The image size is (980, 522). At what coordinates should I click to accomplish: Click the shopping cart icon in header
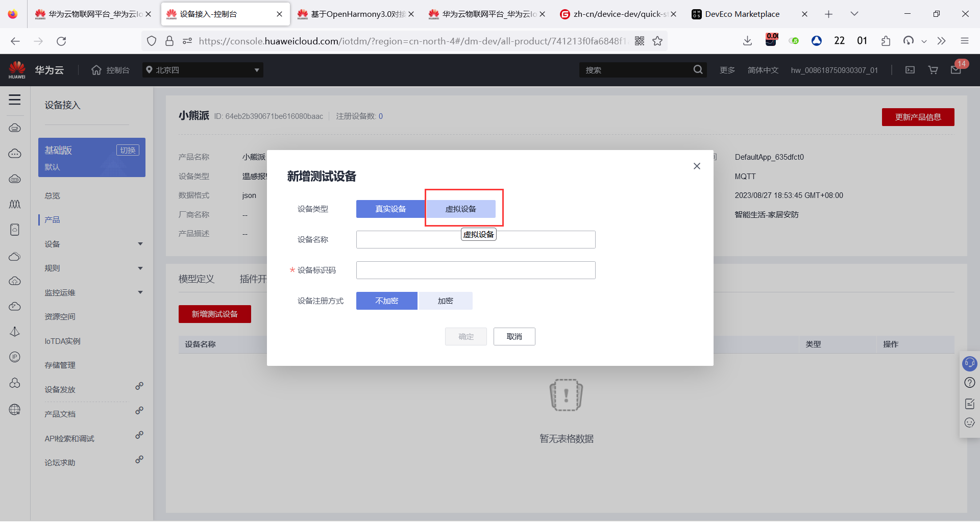[x=933, y=70]
